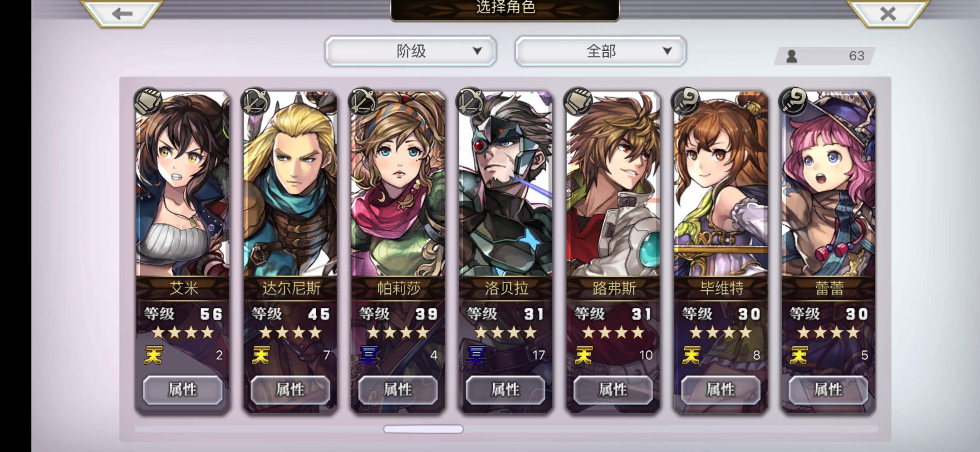Click the staff class icon on 蕾蕾's card

tap(793, 101)
